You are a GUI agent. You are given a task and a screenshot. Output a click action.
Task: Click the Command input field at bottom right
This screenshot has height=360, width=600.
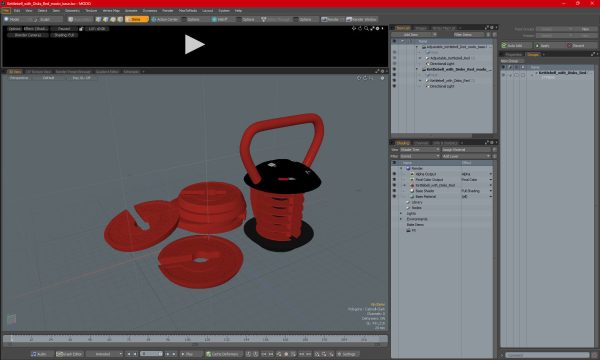tap(548, 355)
